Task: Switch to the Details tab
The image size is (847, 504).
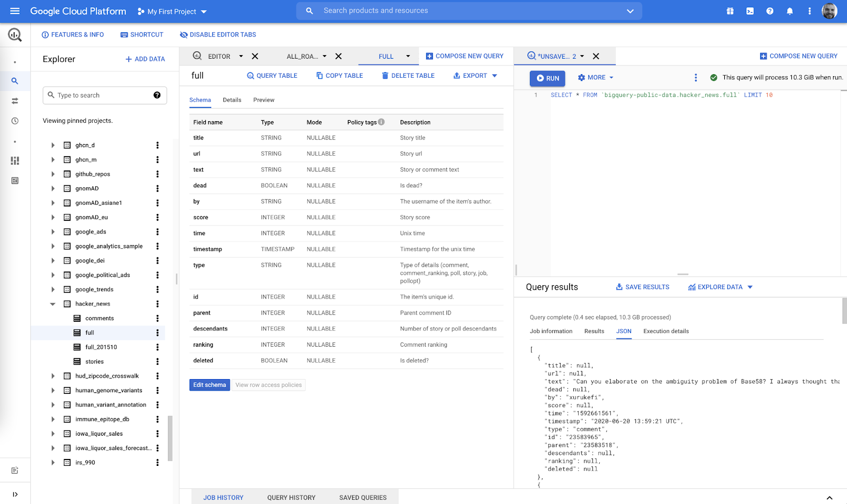Action: pos(232,100)
